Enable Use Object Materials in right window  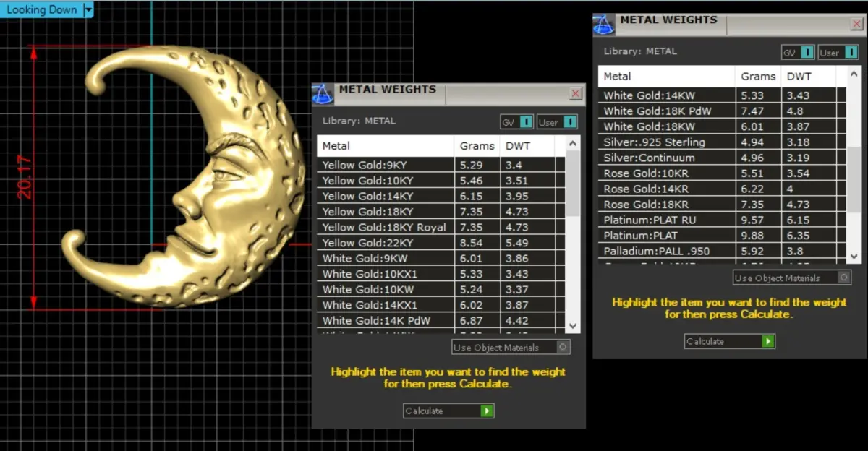[792, 278]
